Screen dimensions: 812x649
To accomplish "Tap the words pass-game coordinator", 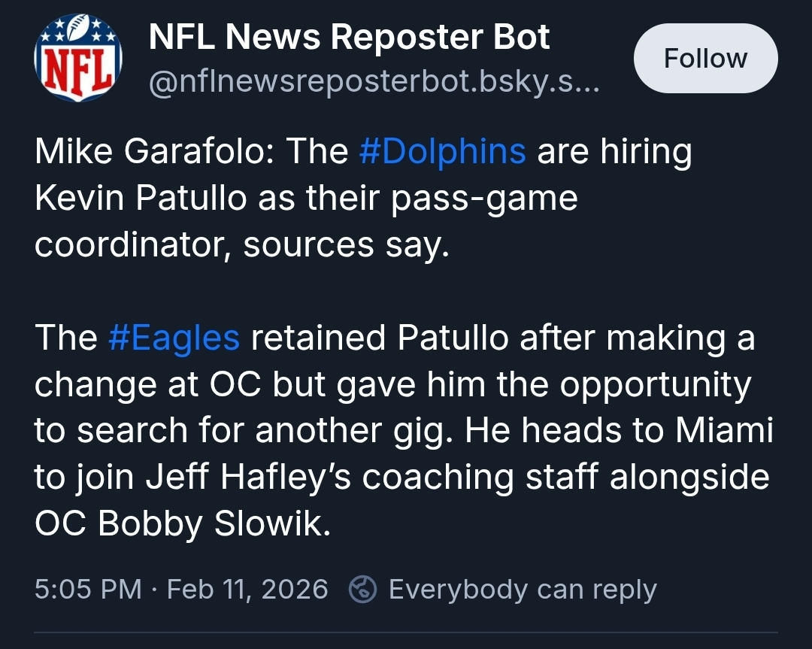I will pyautogui.click(x=306, y=222).
